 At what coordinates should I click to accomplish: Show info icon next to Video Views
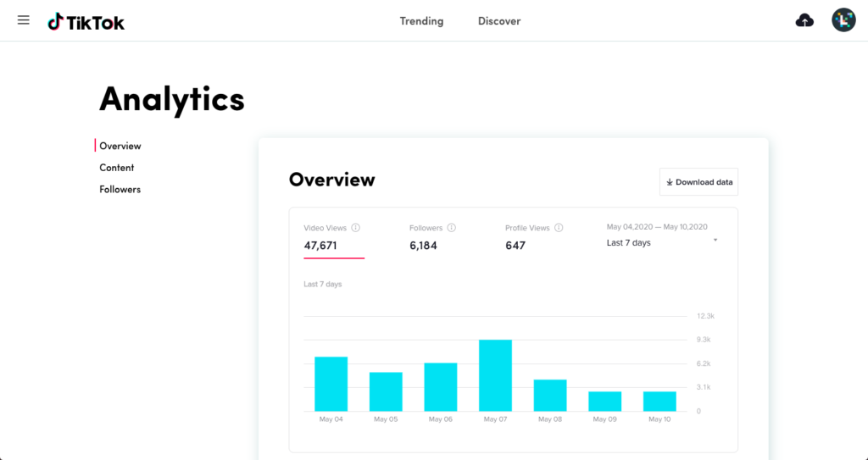[x=356, y=228]
